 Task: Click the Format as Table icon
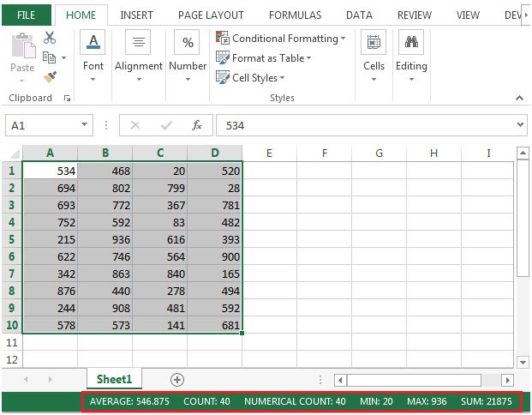click(x=223, y=57)
